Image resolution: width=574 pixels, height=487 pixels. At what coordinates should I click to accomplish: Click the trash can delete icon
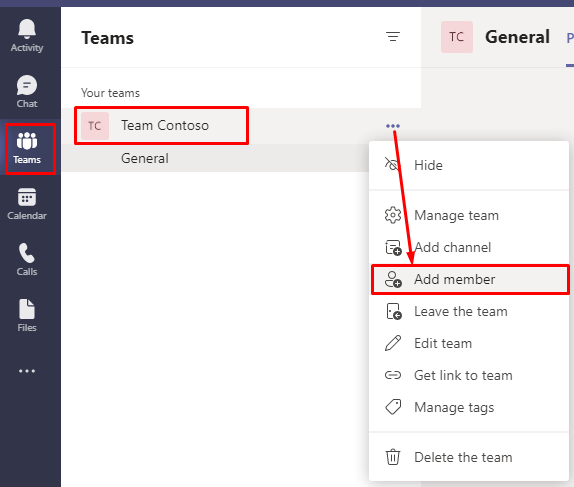click(x=393, y=457)
